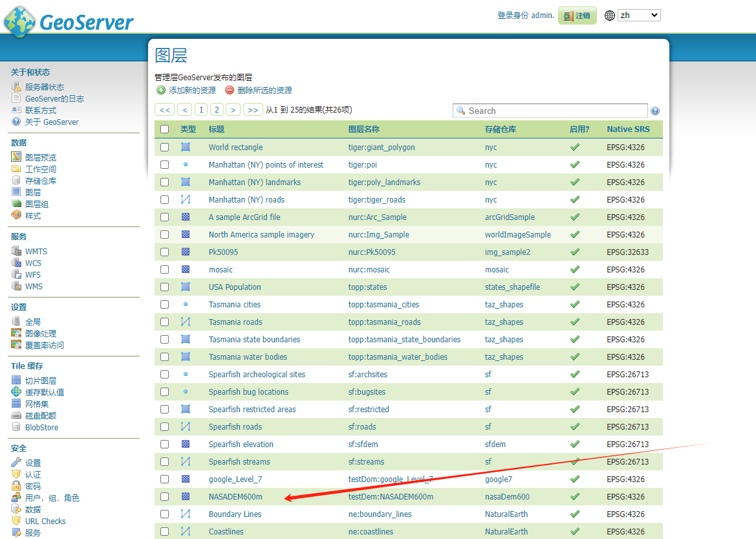The height and width of the screenshot is (539, 756).
Task: Click the 添加新的资源 link
Action: click(x=192, y=90)
